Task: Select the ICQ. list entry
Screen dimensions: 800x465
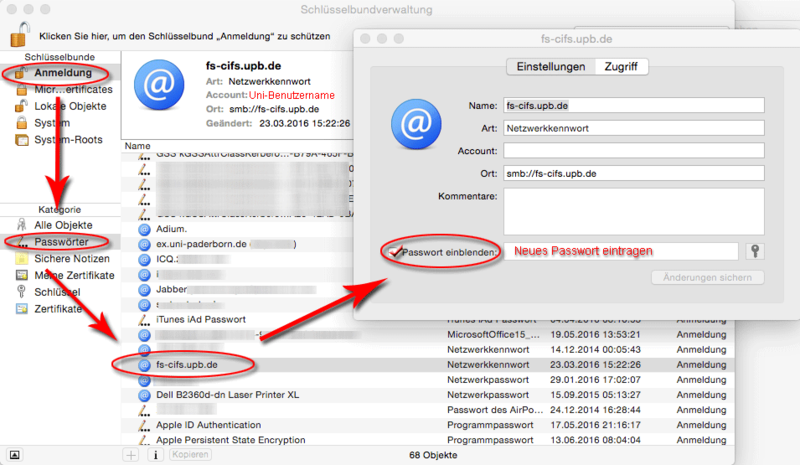Action: click(x=167, y=259)
